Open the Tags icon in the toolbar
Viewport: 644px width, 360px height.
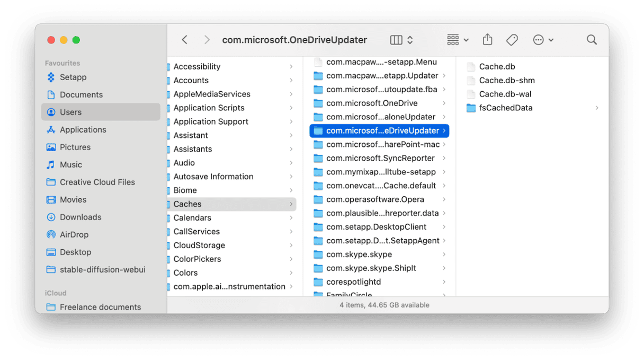[x=512, y=39]
